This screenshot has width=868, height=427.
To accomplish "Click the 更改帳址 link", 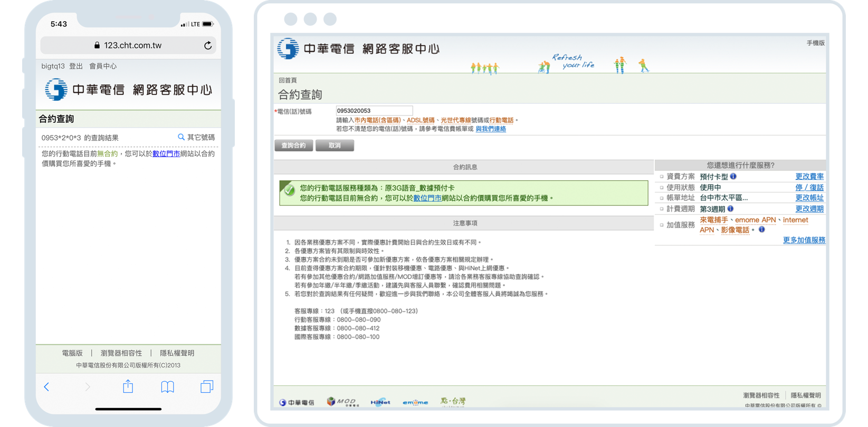I will pyautogui.click(x=809, y=198).
